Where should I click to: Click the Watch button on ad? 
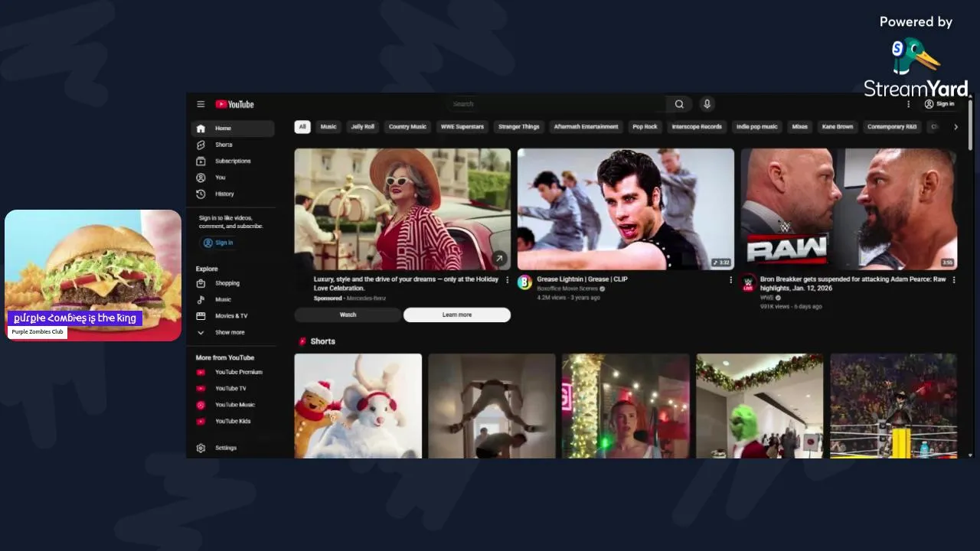348,315
